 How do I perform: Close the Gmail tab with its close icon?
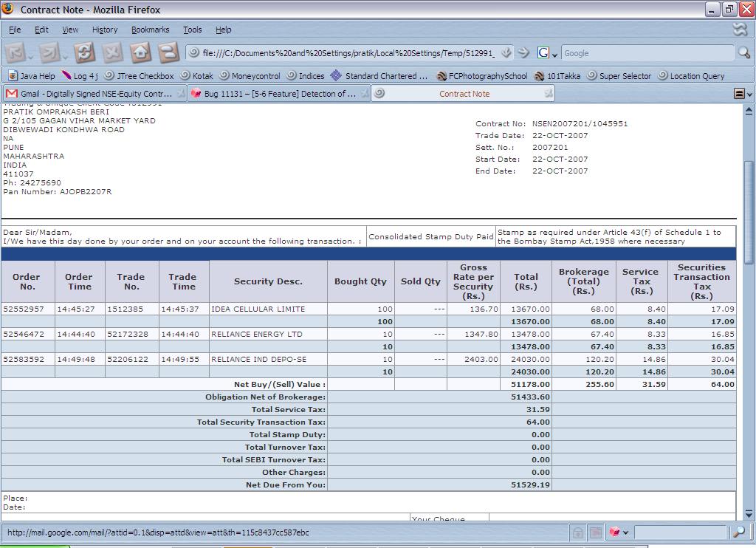[180, 94]
